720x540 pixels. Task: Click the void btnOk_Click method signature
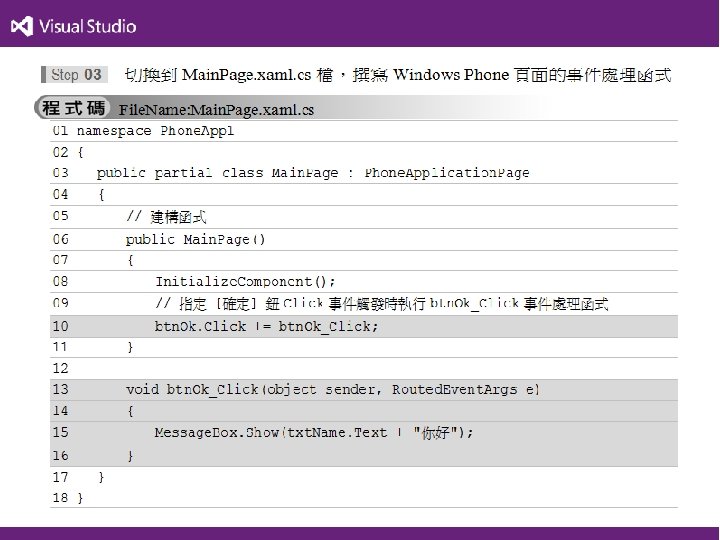(x=332, y=389)
